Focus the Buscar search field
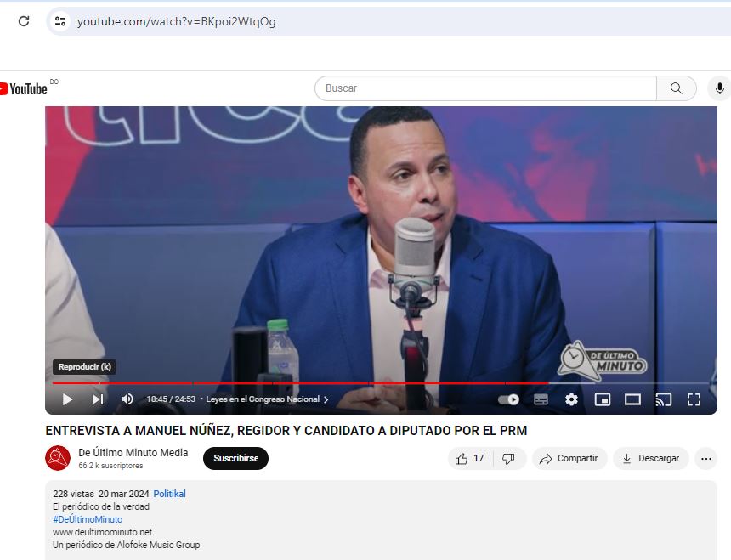731x560 pixels. tap(485, 88)
